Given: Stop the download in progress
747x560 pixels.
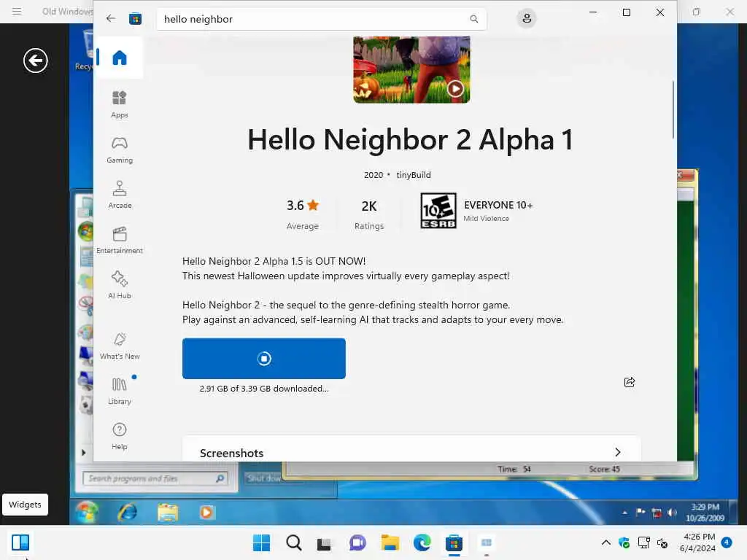Looking at the screenshot, I should 264,359.
